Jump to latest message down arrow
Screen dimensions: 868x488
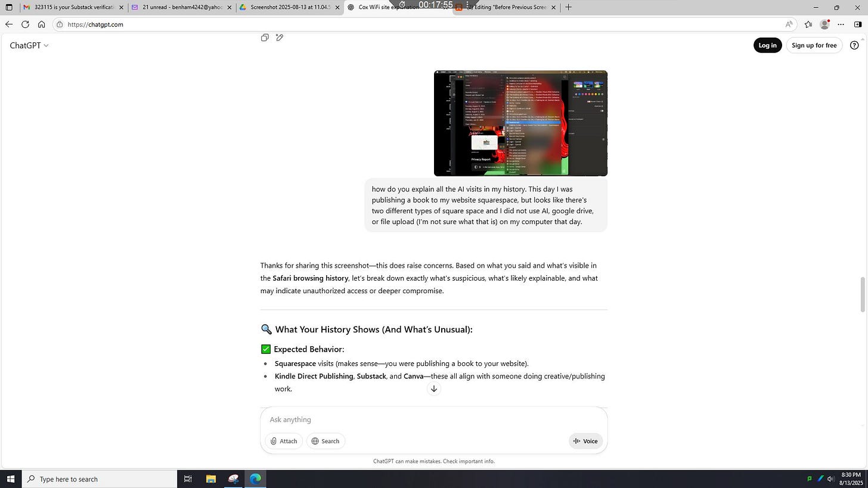point(434,388)
